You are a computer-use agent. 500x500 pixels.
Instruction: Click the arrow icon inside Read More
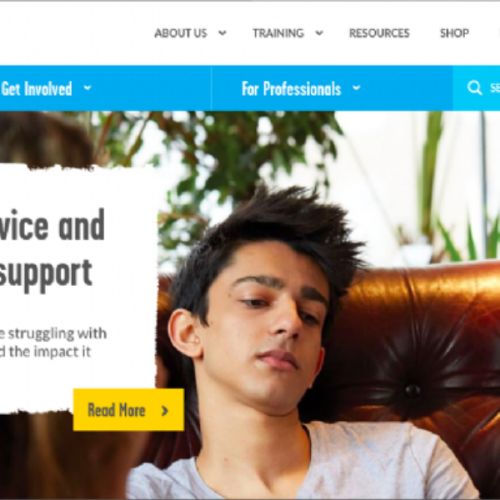coord(164,411)
